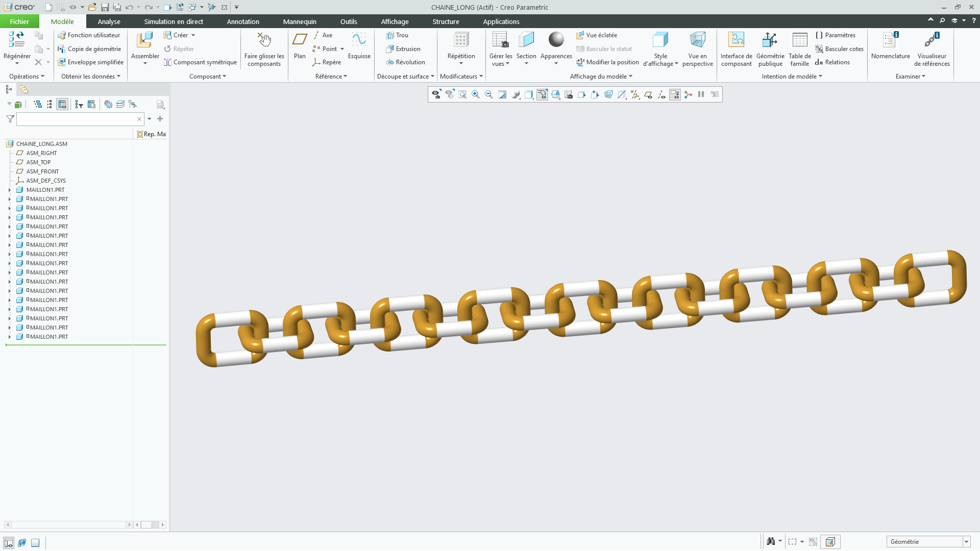Expand the first MAILLON1.PRT node

[x=9, y=190]
